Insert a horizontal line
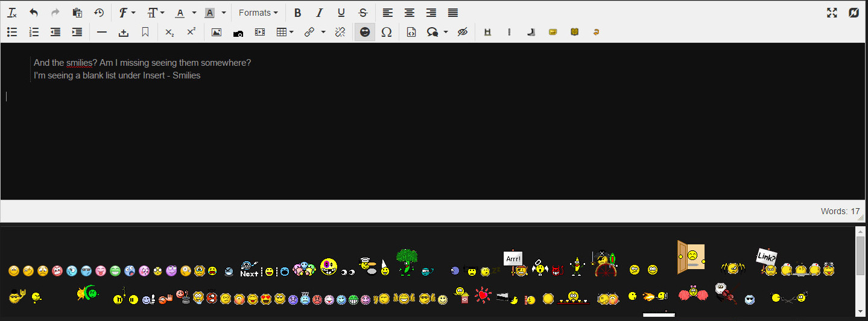 [102, 33]
